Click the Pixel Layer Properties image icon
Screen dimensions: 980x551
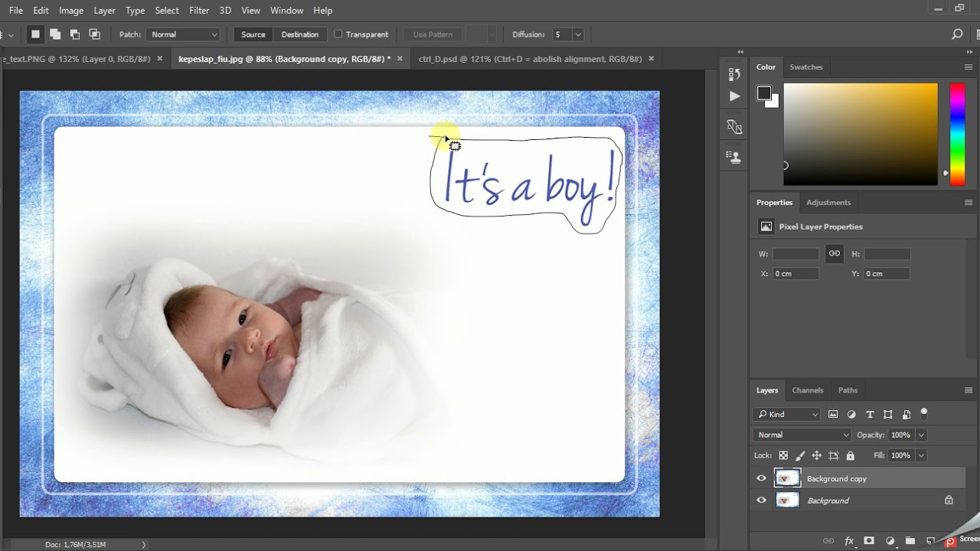point(766,227)
